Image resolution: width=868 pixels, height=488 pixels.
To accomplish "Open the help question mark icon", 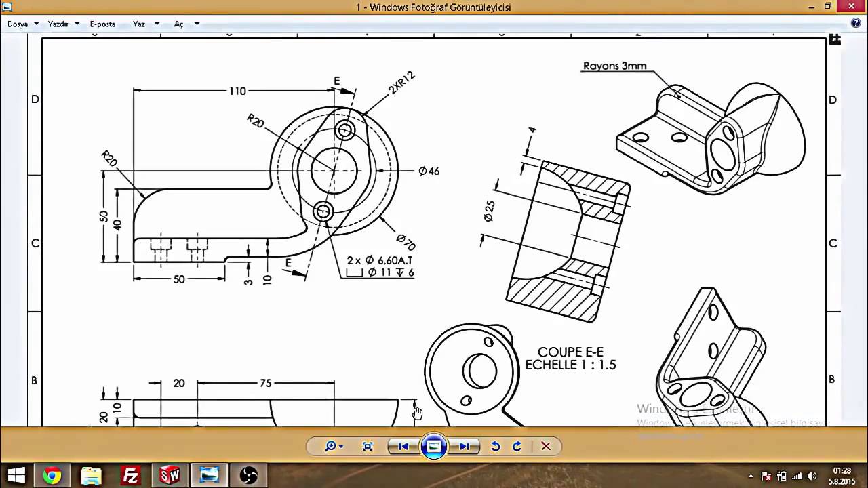I will [856, 23].
